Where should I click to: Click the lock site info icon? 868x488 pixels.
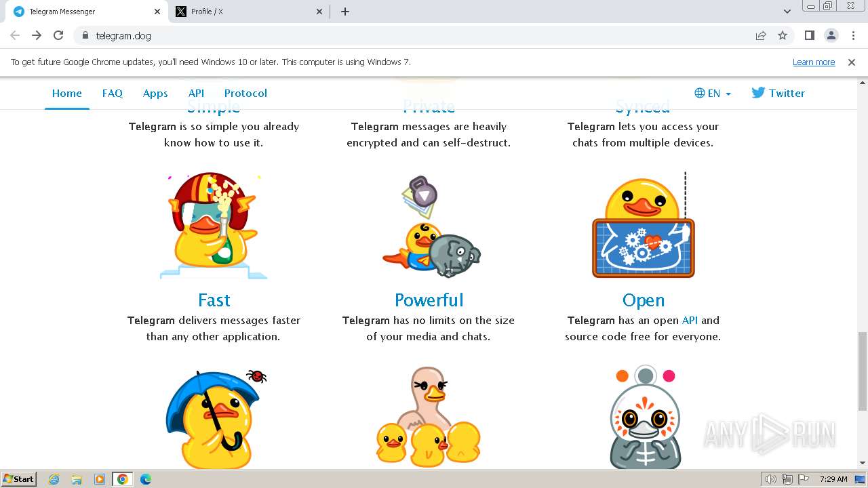(x=85, y=35)
